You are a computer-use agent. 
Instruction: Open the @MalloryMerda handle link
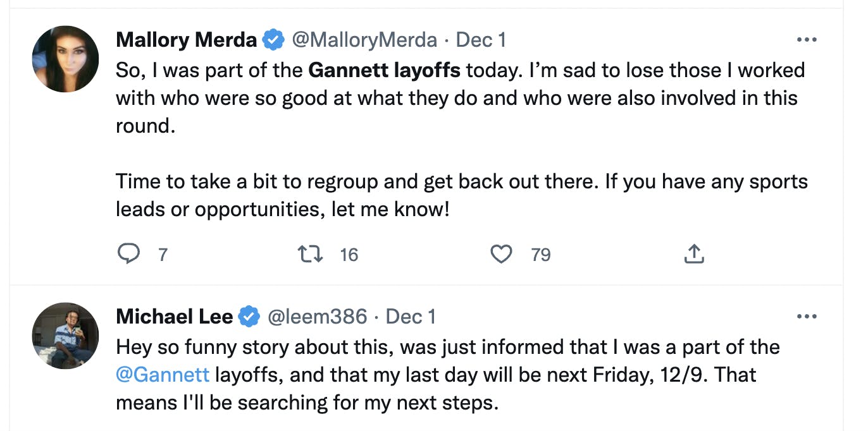click(364, 40)
